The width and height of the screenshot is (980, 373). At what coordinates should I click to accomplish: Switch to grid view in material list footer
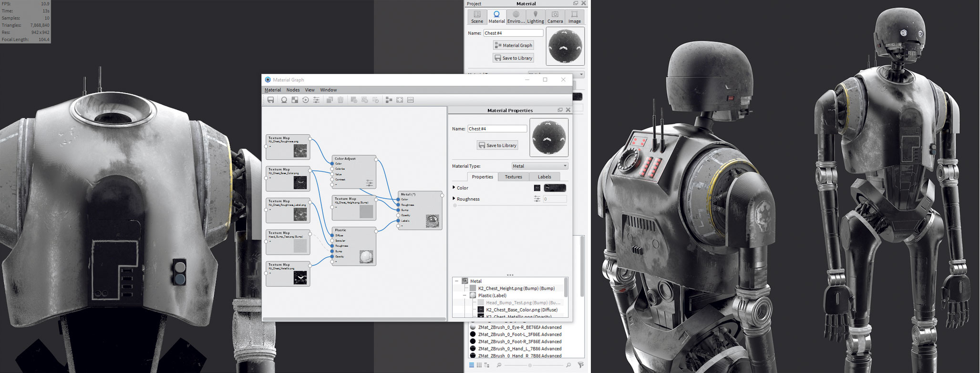coord(479,365)
